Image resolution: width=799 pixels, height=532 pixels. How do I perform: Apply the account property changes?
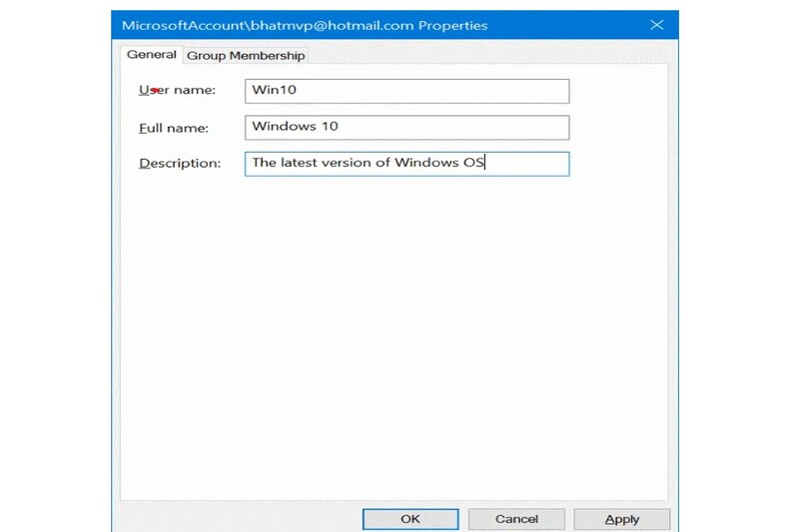click(621, 519)
